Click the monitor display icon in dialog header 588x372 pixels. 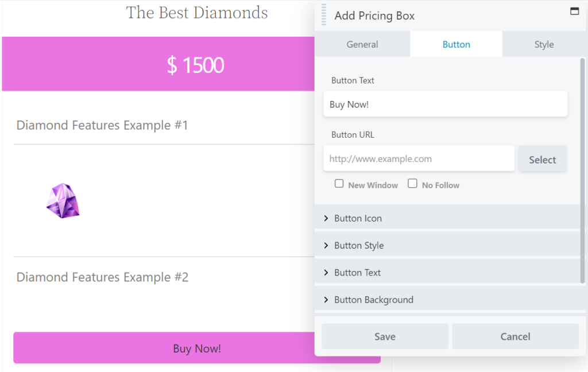coord(574,10)
